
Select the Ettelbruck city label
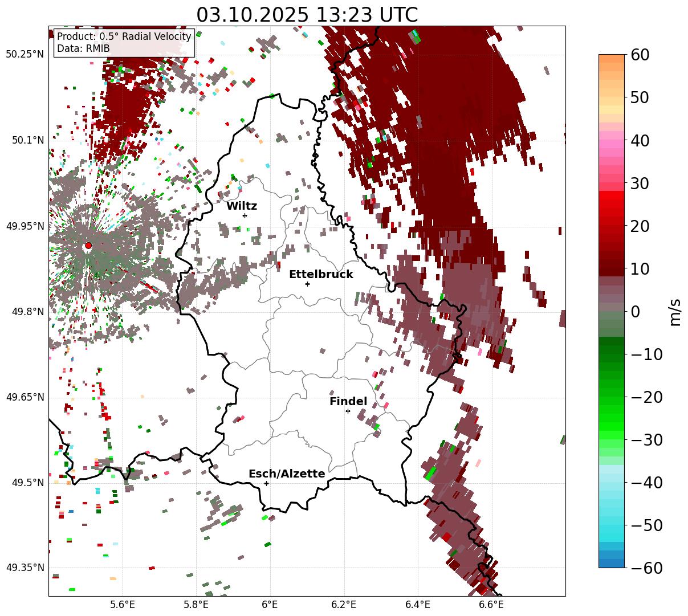pyautogui.click(x=321, y=275)
